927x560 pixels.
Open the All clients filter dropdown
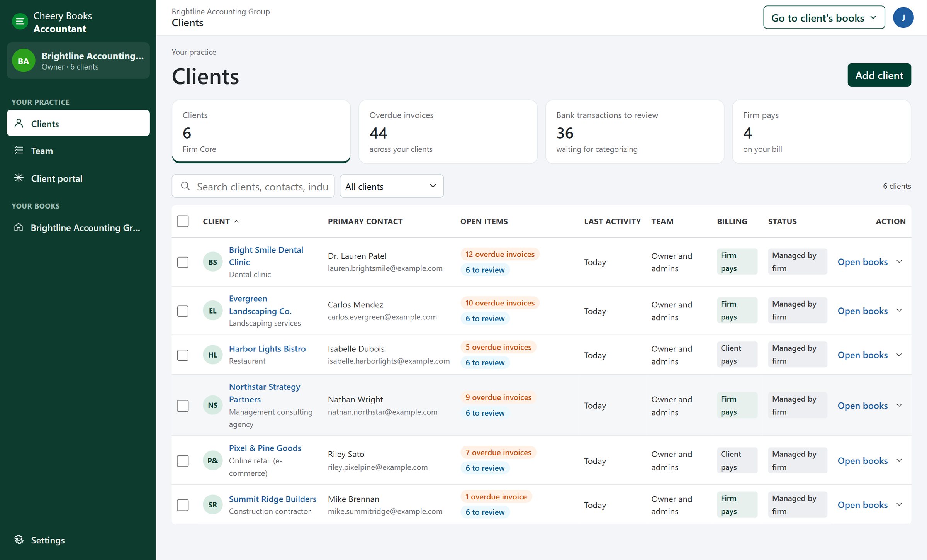click(392, 186)
